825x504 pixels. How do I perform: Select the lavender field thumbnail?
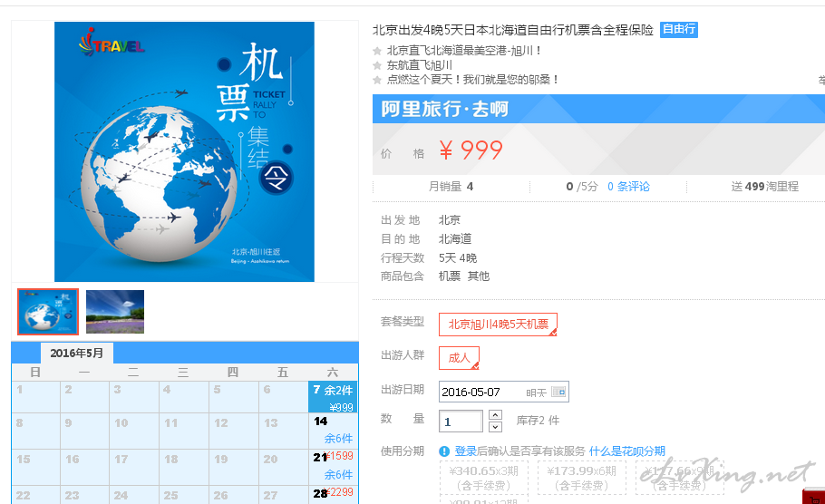pyautogui.click(x=115, y=312)
